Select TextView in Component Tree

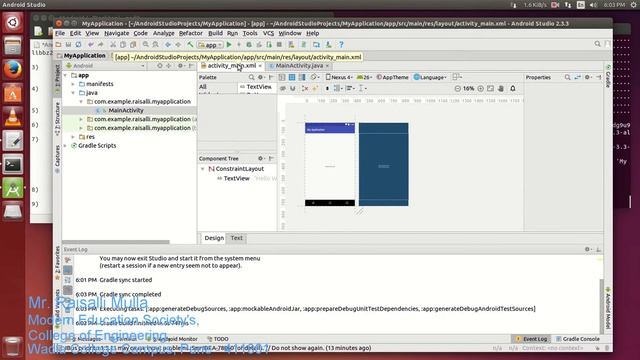coord(236,178)
